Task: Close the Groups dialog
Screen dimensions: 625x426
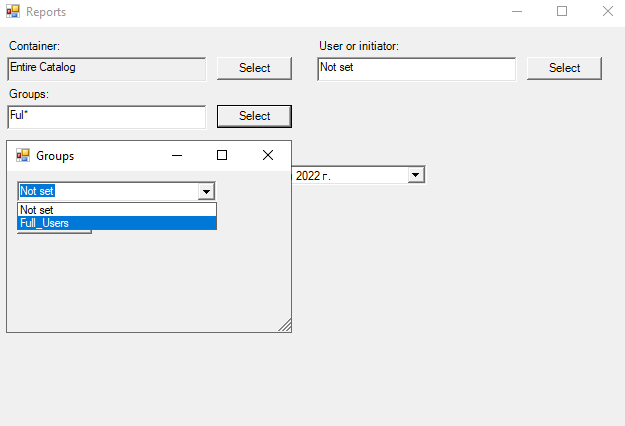Action: [x=267, y=155]
